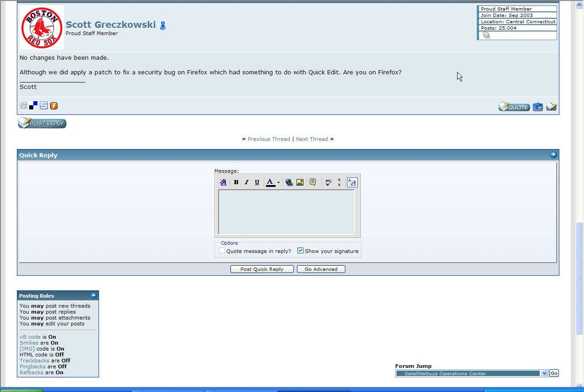Click Posts: 25,004 text in profile

coord(499,28)
